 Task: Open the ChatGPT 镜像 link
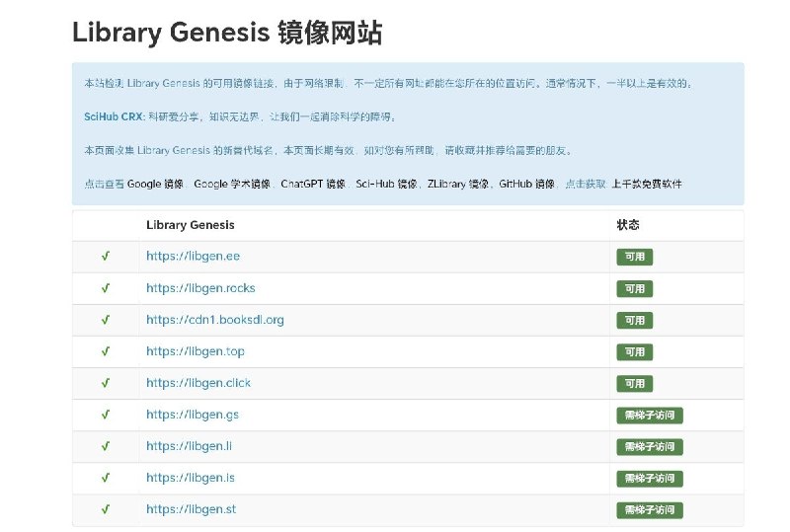tap(313, 184)
